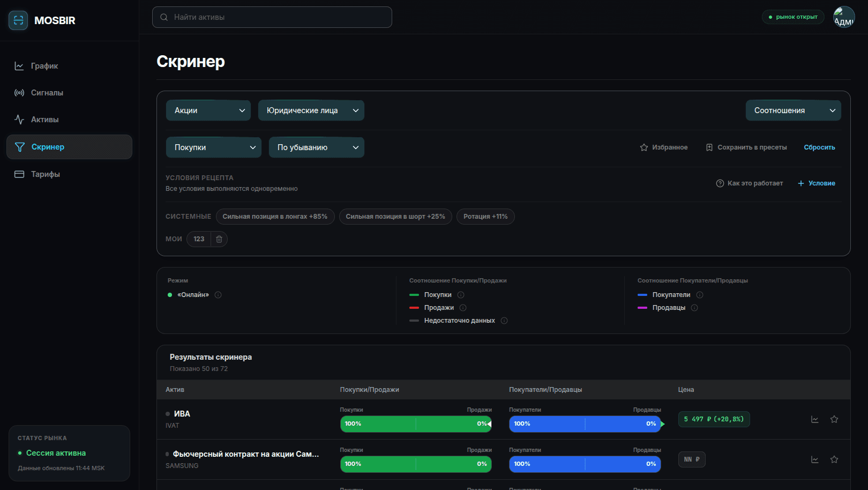
Task: Click the Покупатели/Продавцы column header
Action: coord(545,390)
